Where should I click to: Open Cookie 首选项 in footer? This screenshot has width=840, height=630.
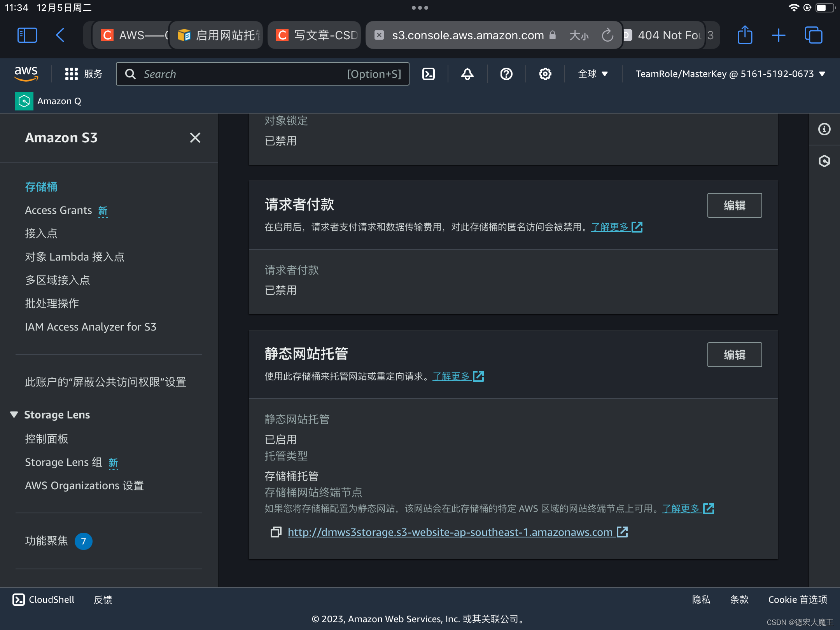pyautogui.click(x=798, y=600)
